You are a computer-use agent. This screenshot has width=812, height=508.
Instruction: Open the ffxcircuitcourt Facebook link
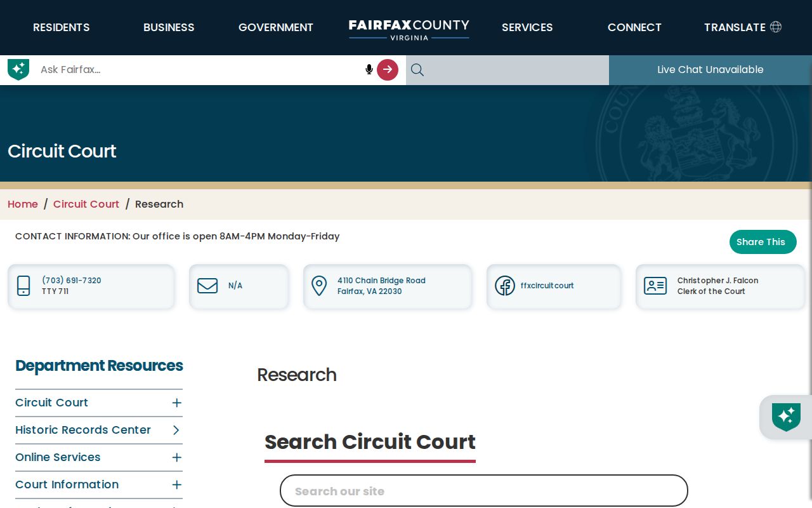[547, 286]
